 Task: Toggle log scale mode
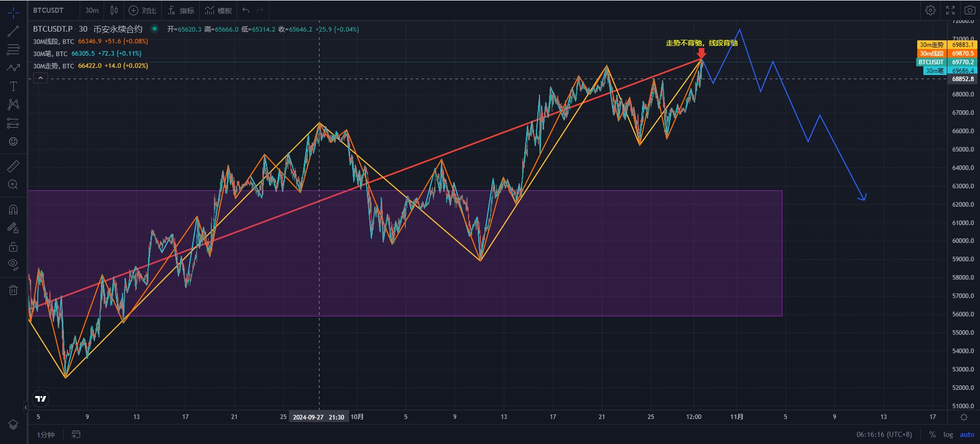[948, 435]
